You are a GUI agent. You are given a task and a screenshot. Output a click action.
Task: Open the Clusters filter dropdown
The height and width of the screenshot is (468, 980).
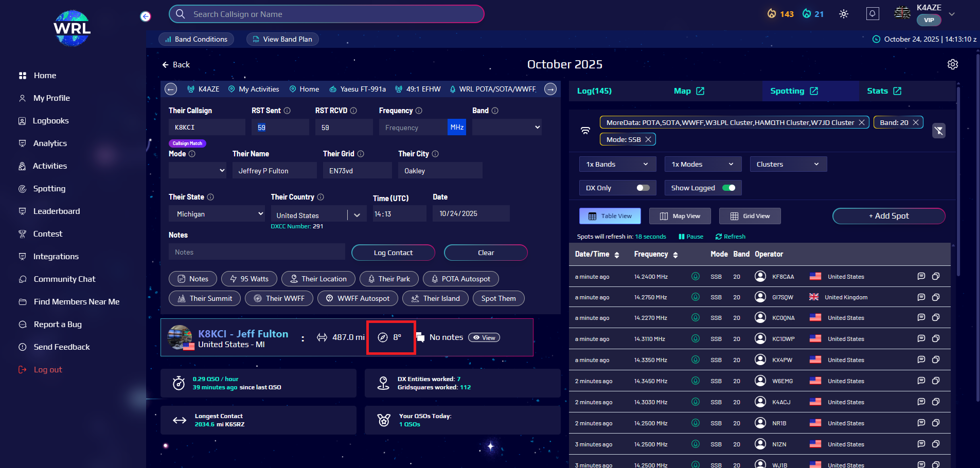(x=789, y=164)
